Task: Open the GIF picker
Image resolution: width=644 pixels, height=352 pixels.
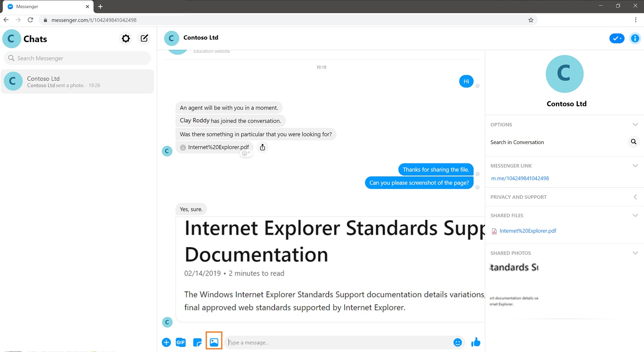Action: 181,342
